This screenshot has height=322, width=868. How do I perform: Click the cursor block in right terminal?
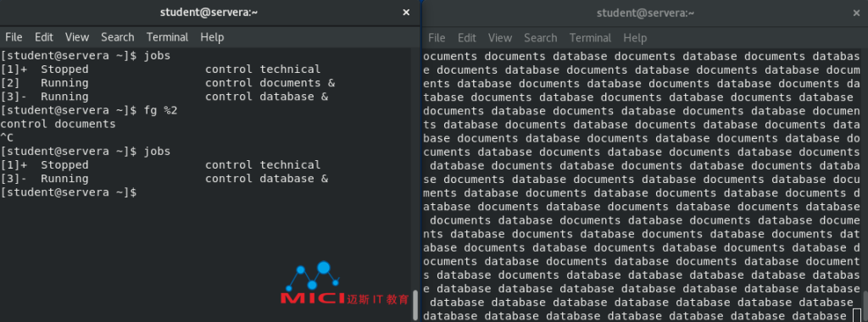coord(857,316)
